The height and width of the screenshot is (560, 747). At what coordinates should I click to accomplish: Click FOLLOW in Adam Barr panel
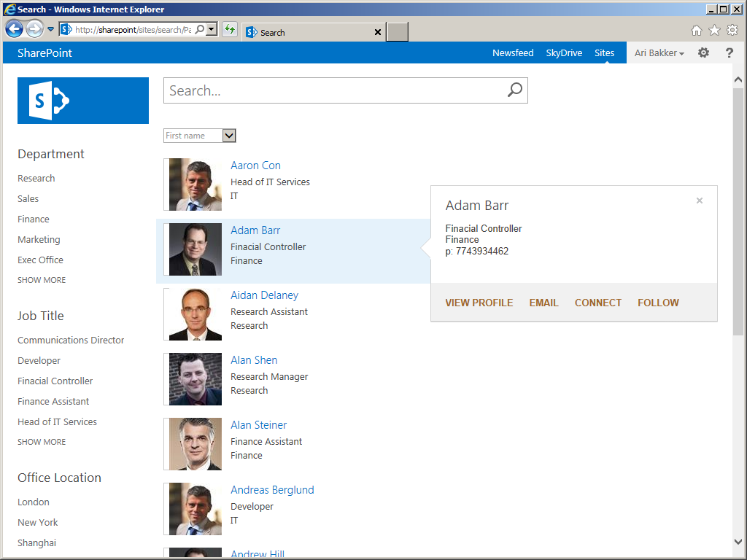tap(659, 303)
